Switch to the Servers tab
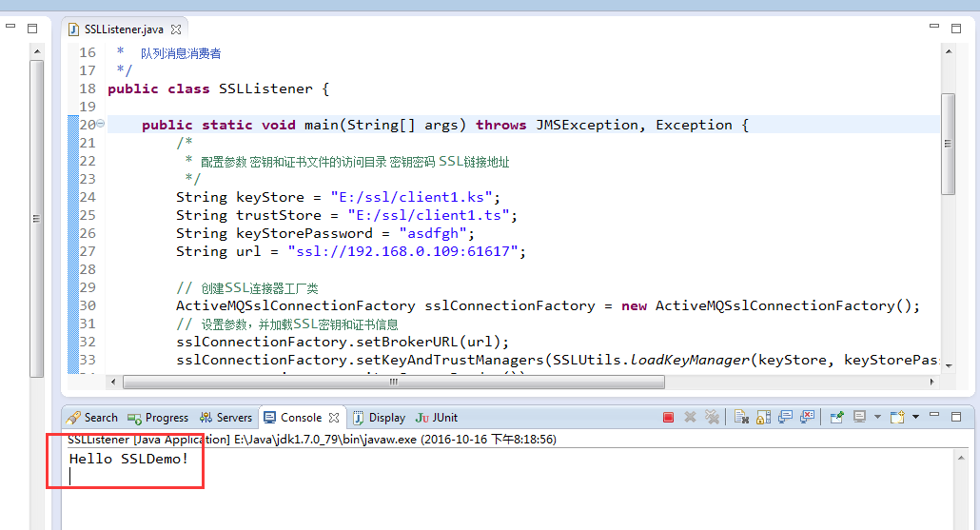 (x=226, y=418)
